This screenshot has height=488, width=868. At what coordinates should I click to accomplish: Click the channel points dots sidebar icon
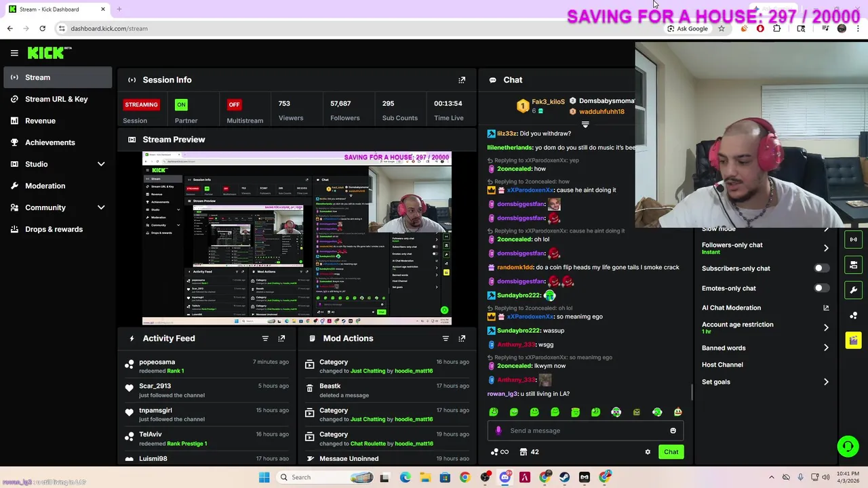coord(853,315)
